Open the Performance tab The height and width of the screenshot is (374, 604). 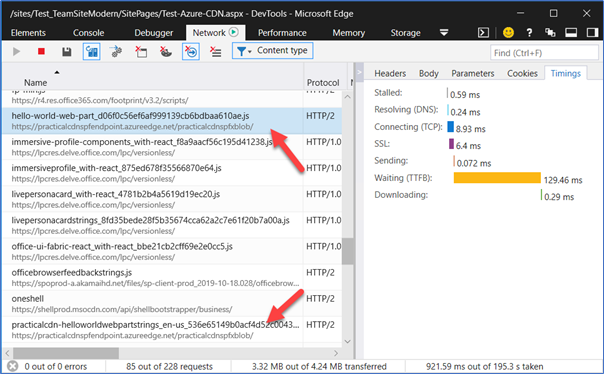pyautogui.click(x=282, y=33)
